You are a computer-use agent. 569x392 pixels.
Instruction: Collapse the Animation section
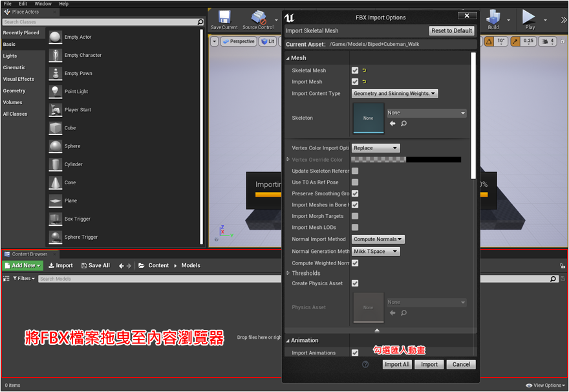288,340
